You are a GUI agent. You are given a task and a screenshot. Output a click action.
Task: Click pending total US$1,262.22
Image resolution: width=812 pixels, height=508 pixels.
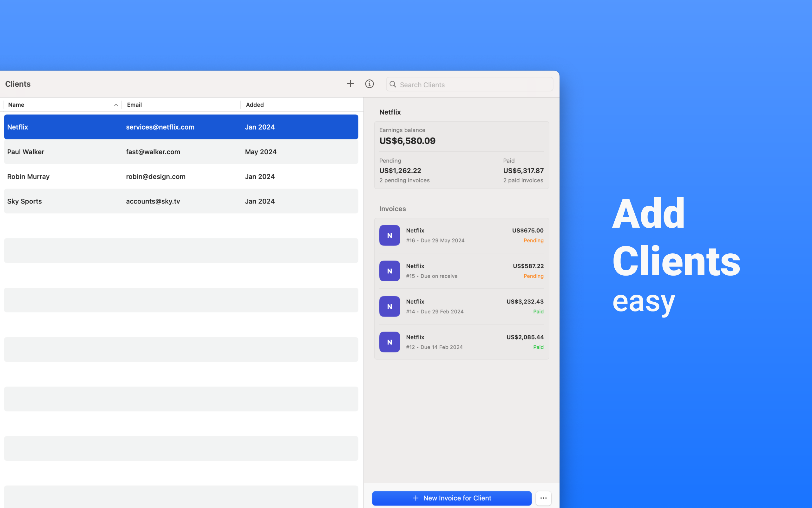(400, 171)
